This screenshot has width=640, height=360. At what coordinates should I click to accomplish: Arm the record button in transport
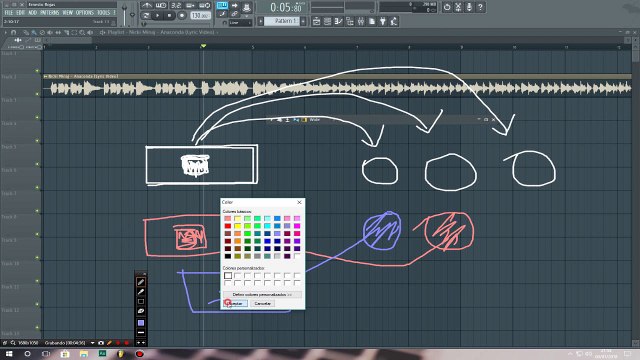pos(182,16)
